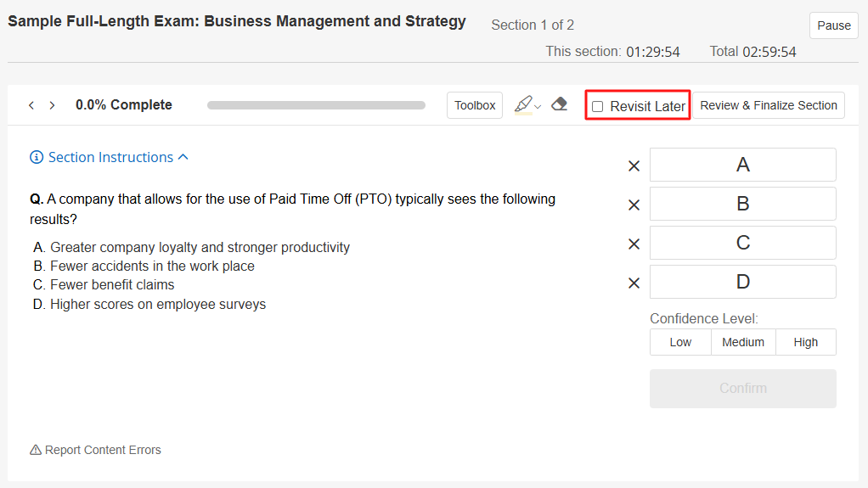
Task: Click Review & Finalize Section
Action: pos(769,105)
